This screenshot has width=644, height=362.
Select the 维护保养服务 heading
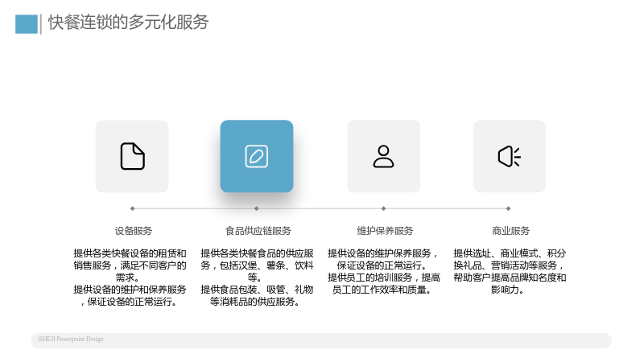(x=385, y=231)
